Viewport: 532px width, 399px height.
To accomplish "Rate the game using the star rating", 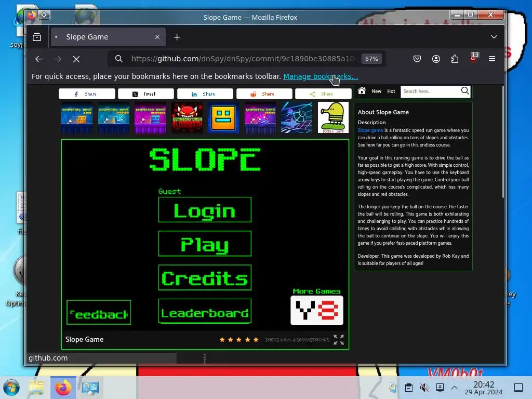I will pyautogui.click(x=239, y=340).
